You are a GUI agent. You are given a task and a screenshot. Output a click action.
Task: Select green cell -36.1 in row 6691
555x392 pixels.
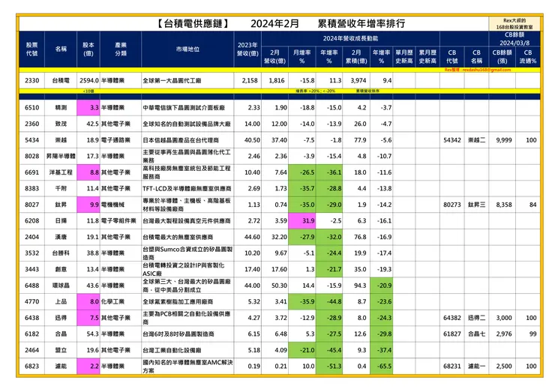[329, 172]
